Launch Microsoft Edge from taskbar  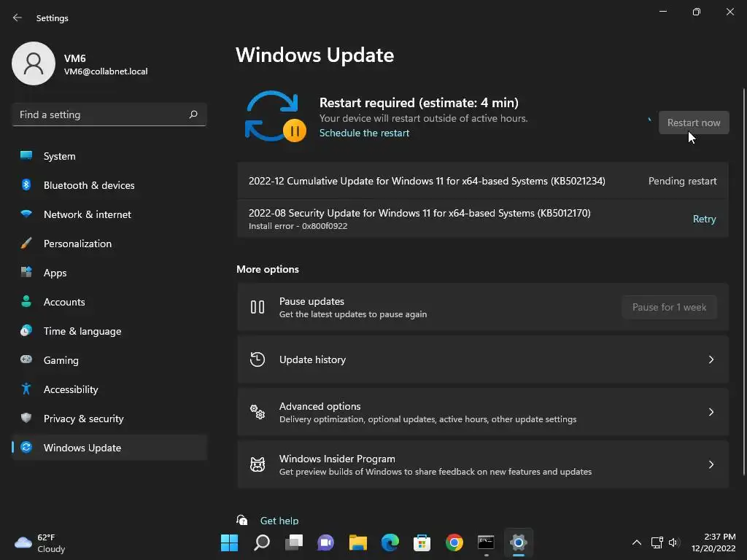pos(390,542)
